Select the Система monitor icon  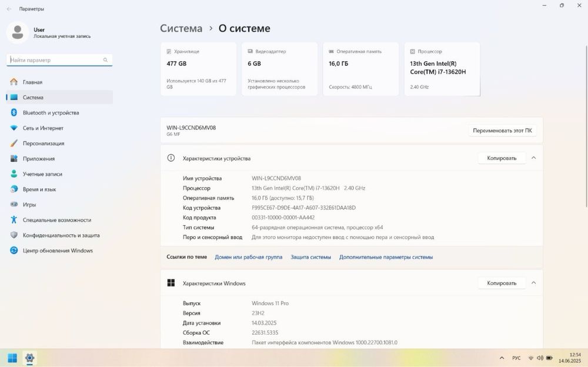pos(14,97)
